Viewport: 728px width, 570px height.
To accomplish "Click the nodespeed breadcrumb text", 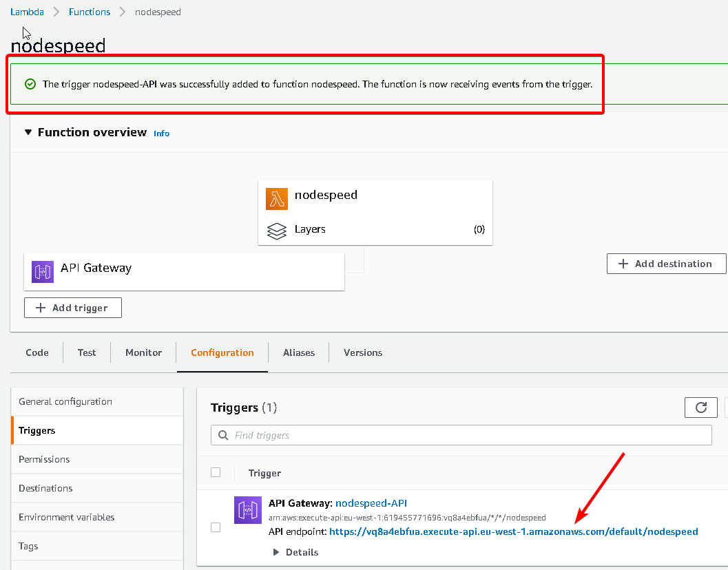I will pyautogui.click(x=158, y=12).
